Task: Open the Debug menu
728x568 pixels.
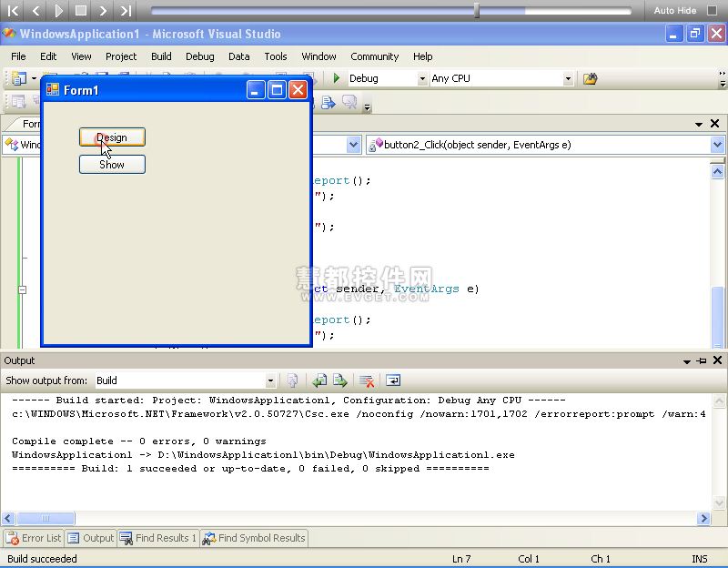Action: coord(200,56)
